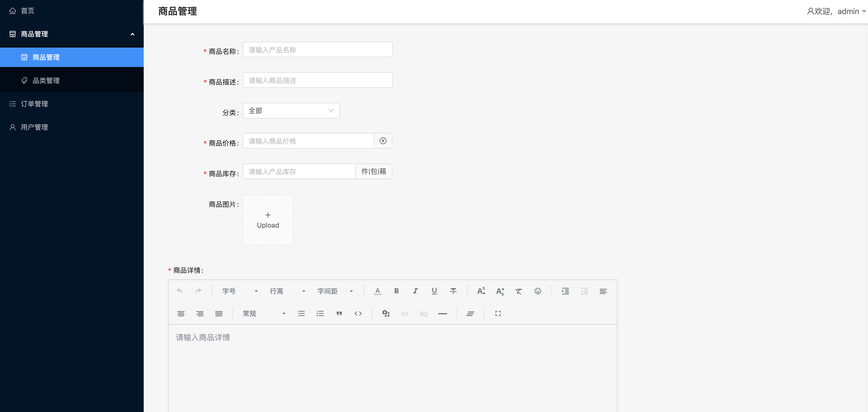The width and height of the screenshot is (868, 412).
Task: Open 订单管理 menu item
Action: [x=34, y=104]
